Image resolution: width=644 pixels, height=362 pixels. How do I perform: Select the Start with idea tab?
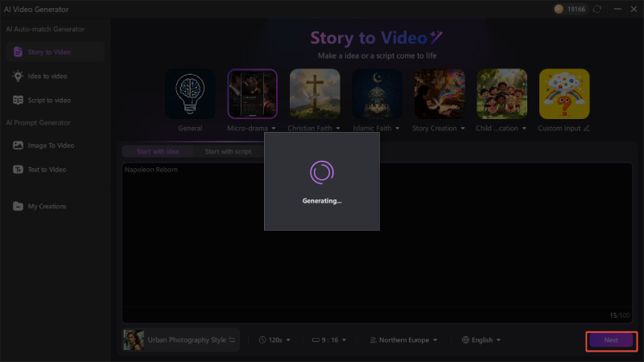(158, 151)
